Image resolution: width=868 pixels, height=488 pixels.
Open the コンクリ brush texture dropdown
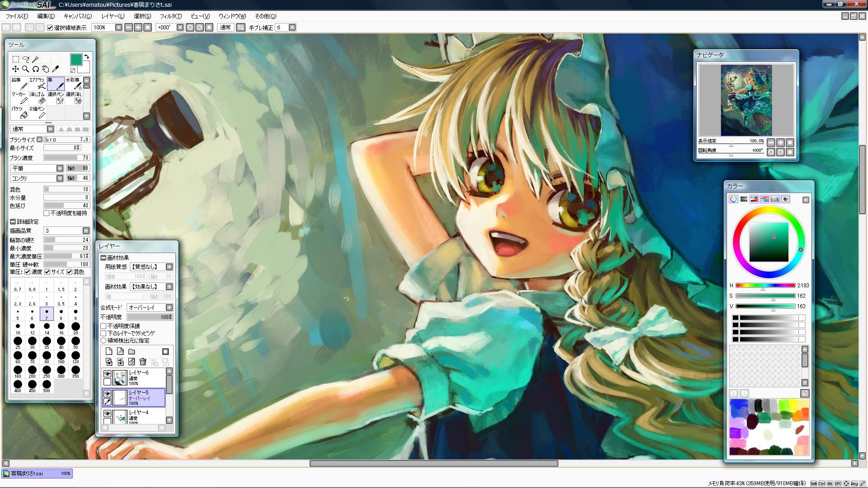[x=37, y=178]
